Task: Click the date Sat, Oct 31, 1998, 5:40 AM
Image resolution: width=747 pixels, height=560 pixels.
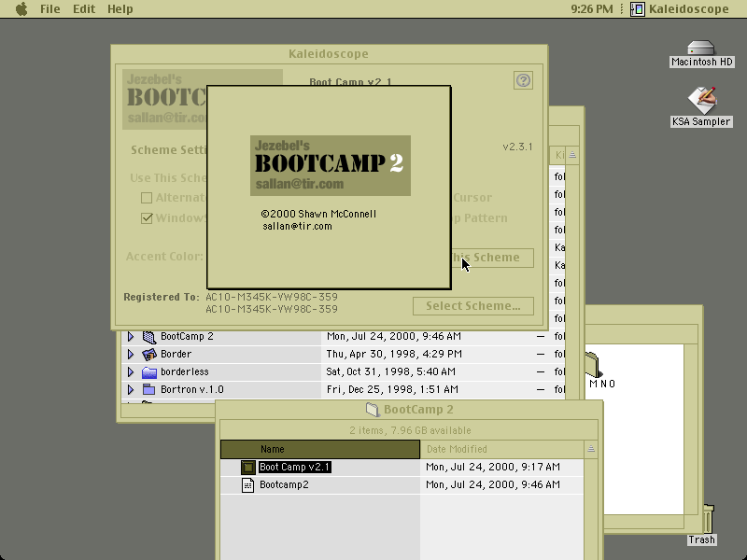Action: tap(390, 371)
